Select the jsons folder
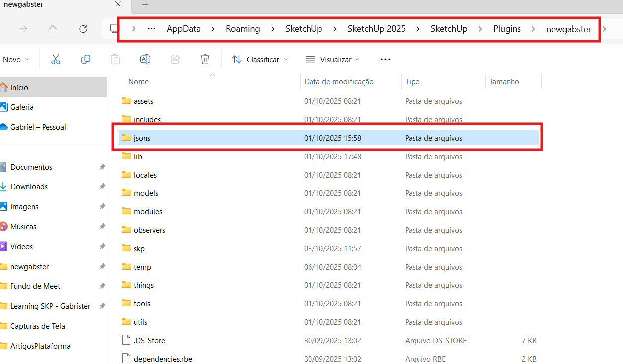The width and height of the screenshot is (623, 364). pyautogui.click(x=142, y=138)
